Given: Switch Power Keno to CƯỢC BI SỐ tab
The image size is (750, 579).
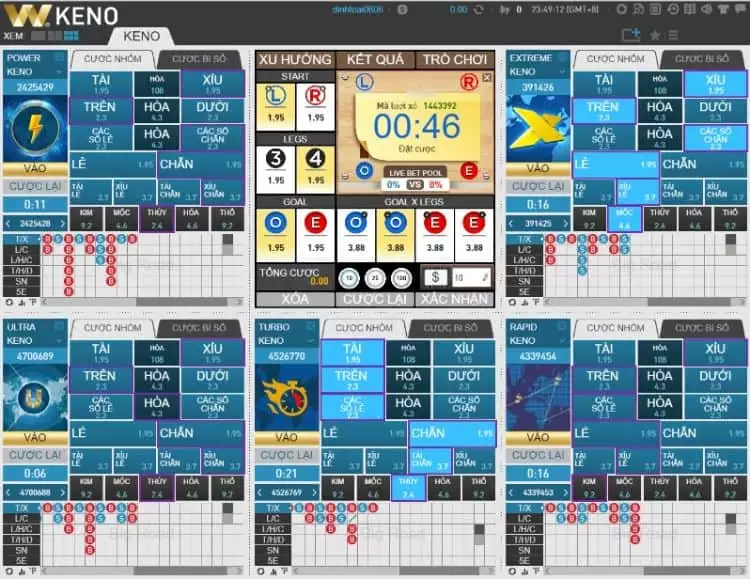Looking at the screenshot, I should 199,59.
